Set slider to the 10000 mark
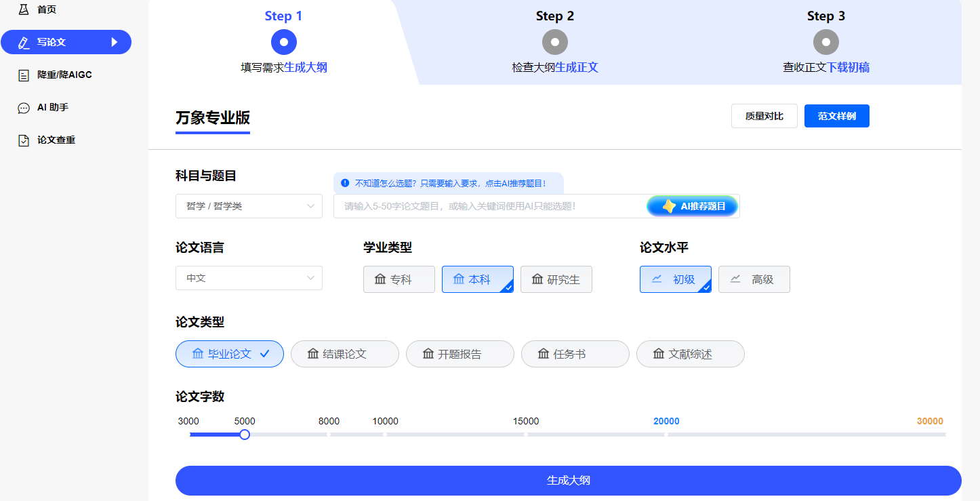980x501 pixels. pos(385,435)
